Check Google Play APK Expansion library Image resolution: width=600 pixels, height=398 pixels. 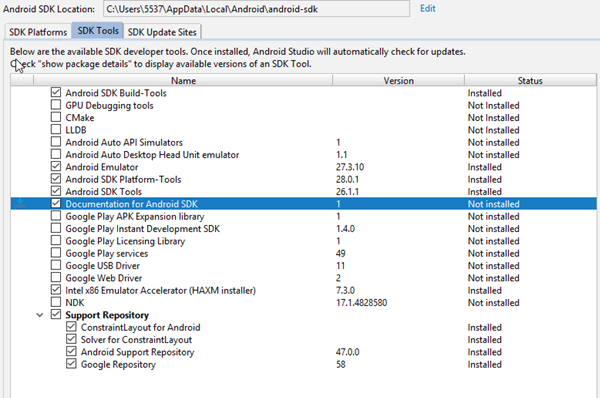[x=56, y=215]
